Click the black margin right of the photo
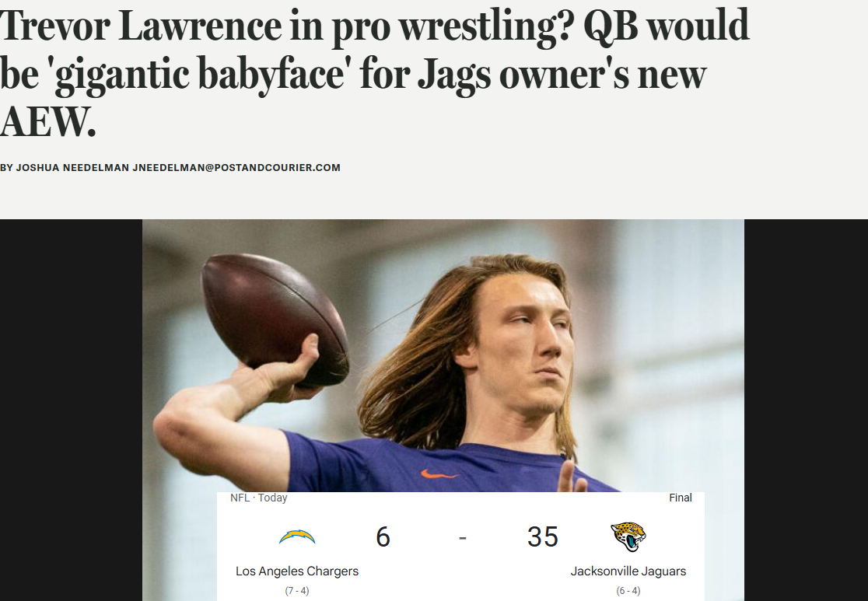The width and height of the screenshot is (868, 601). tap(806, 410)
